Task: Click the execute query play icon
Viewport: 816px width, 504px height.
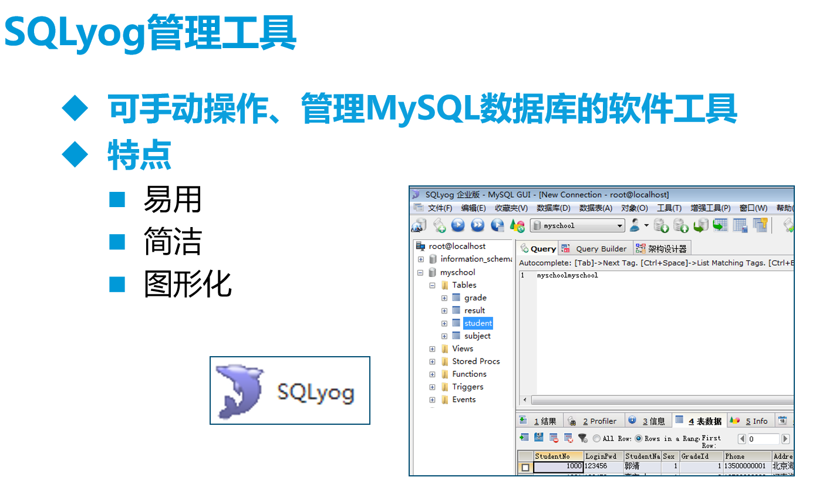Action: point(458,225)
